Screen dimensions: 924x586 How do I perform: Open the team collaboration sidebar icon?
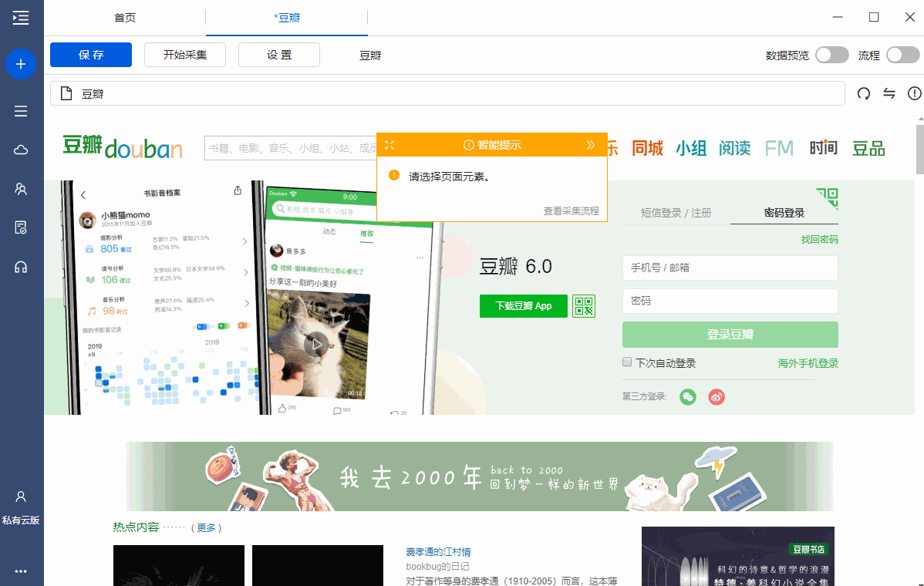(x=21, y=189)
